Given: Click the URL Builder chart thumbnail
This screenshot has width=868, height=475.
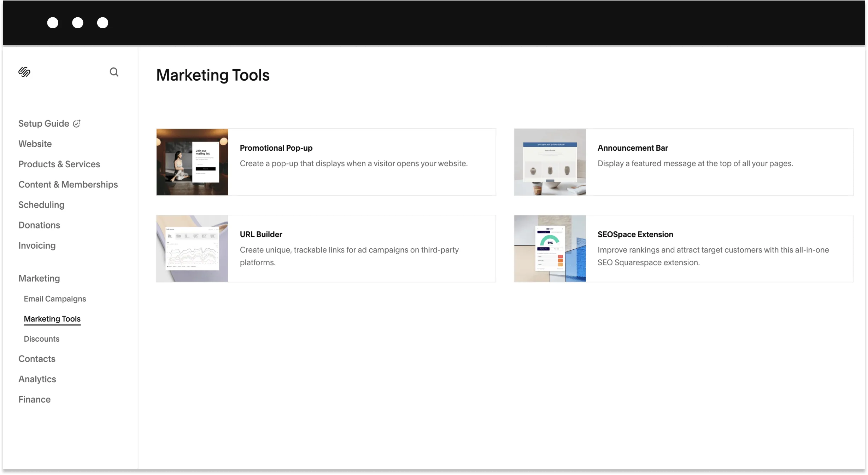Looking at the screenshot, I should tap(192, 248).
